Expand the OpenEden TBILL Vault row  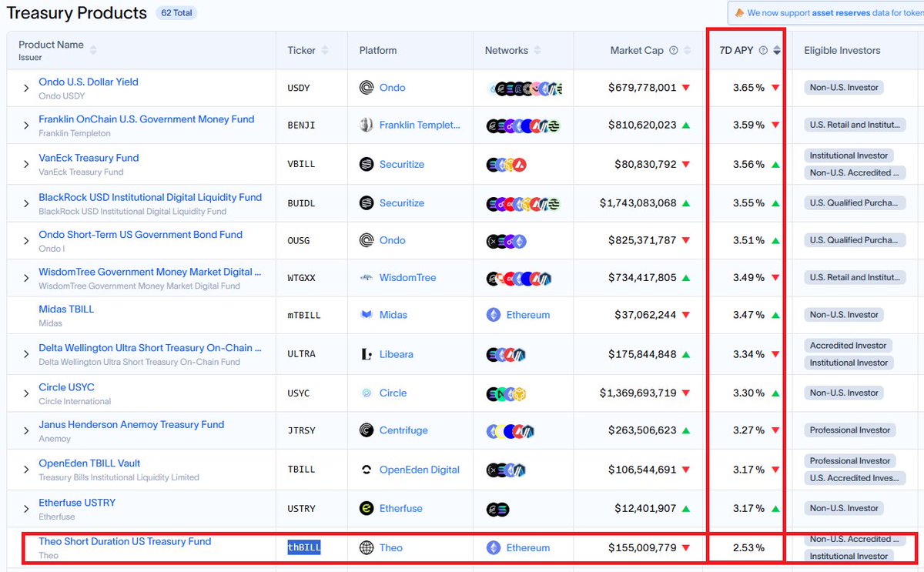25,470
